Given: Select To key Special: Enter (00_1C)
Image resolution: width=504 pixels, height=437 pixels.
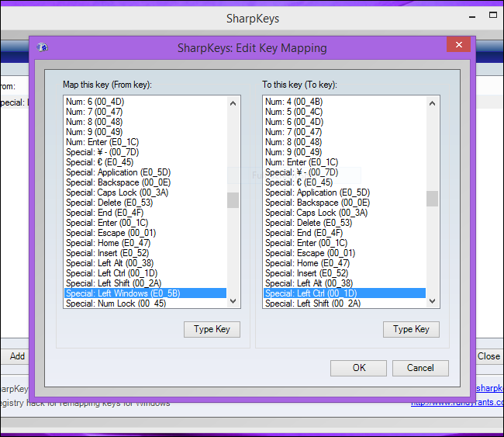Looking at the screenshot, I should pyautogui.click(x=344, y=243).
